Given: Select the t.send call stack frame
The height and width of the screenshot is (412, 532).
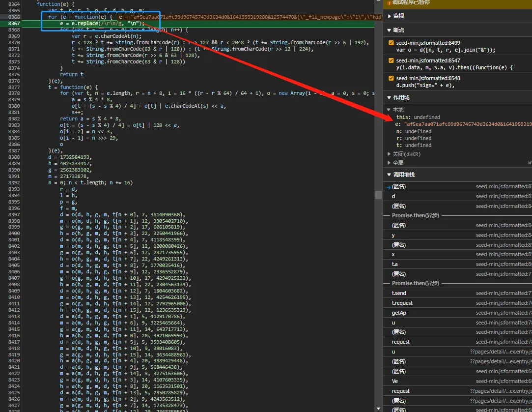Looking at the screenshot, I should click(399, 293).
